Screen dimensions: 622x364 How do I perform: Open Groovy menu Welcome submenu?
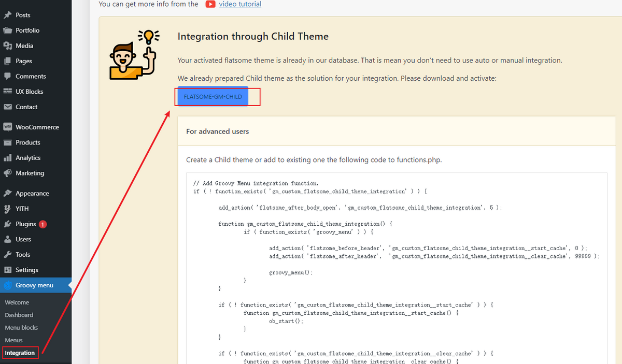pos(17,302)
